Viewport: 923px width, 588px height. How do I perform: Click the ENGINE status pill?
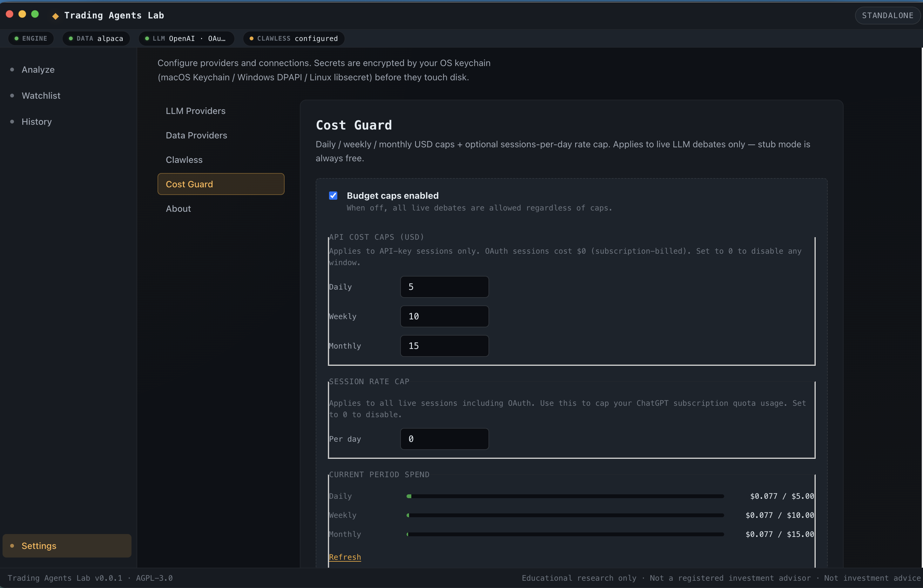coord(31,38)
